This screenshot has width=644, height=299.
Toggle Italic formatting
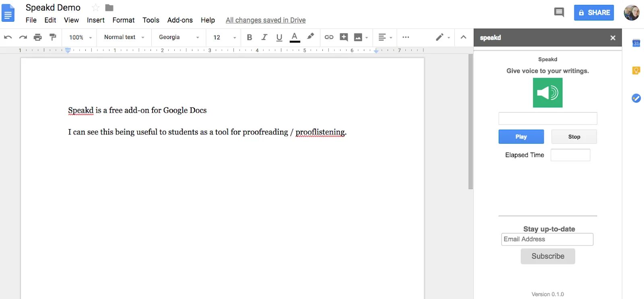pos(264,37)
